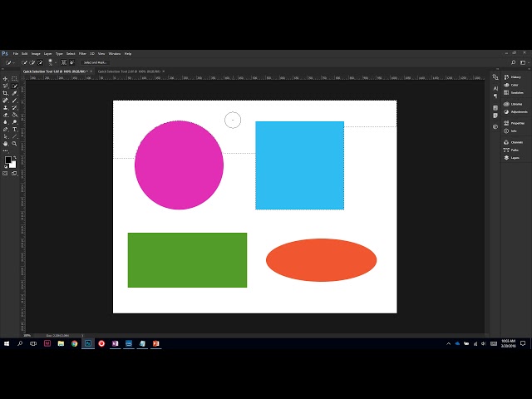Toggle Quick Mask mode
The height and width of the screenshot is (399, 532).
click(x=6, y=173)
